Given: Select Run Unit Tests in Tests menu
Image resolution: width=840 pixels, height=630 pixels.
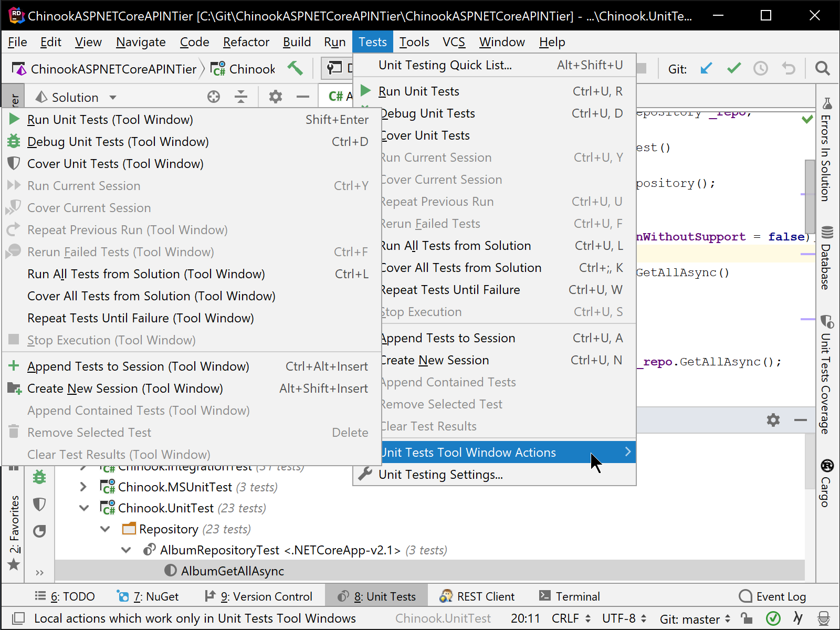Looking at the screenshot, I should pos(495,91).
